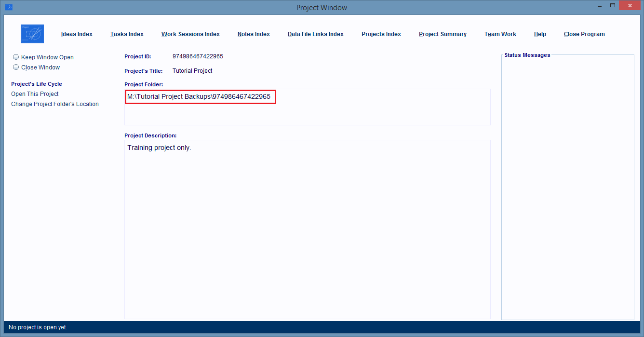Open the Team Work menu

(500, 34)
